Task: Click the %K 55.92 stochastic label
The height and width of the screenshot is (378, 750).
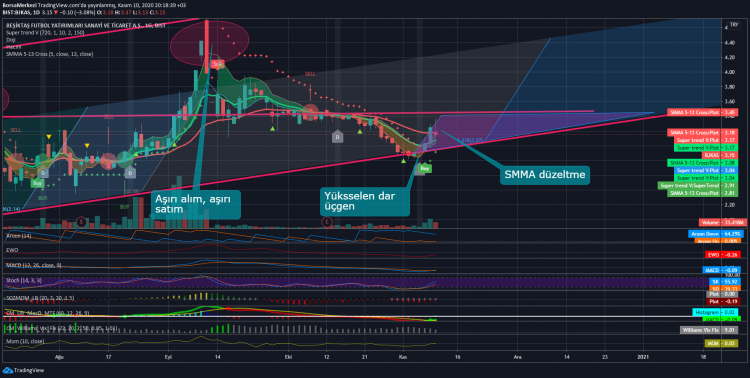Action: click(724, 282)
